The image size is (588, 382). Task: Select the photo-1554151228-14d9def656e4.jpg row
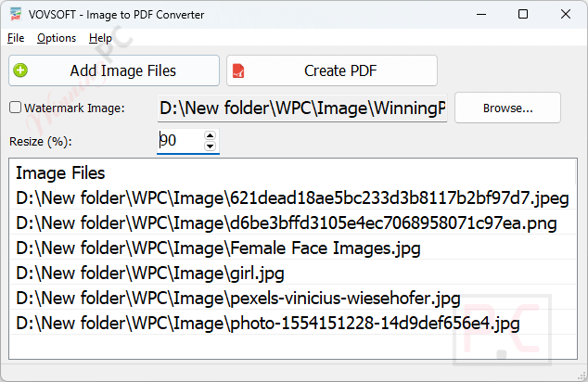click(292, 323)
